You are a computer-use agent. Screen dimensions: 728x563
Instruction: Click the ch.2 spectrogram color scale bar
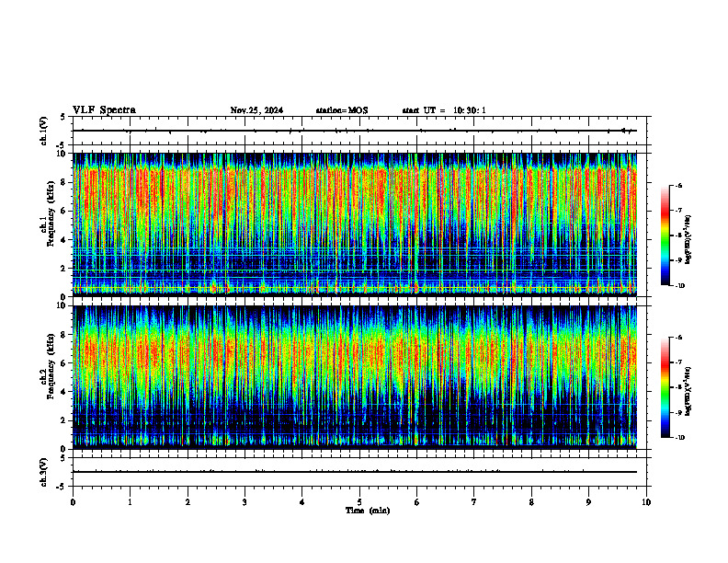[665, 387]
